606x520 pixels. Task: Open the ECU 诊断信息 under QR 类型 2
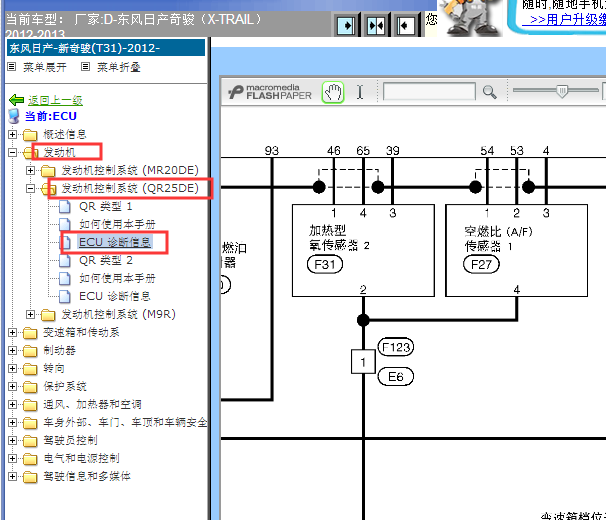pos(115,297)
